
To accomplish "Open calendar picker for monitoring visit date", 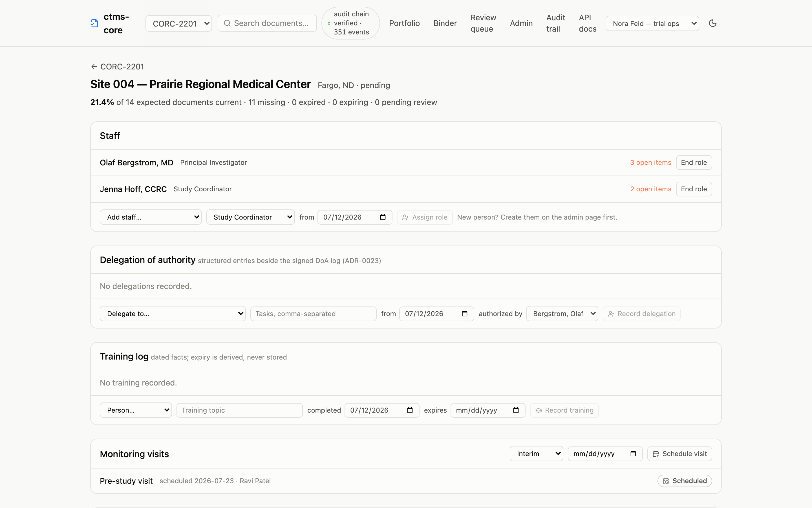I will coord(633,454).
